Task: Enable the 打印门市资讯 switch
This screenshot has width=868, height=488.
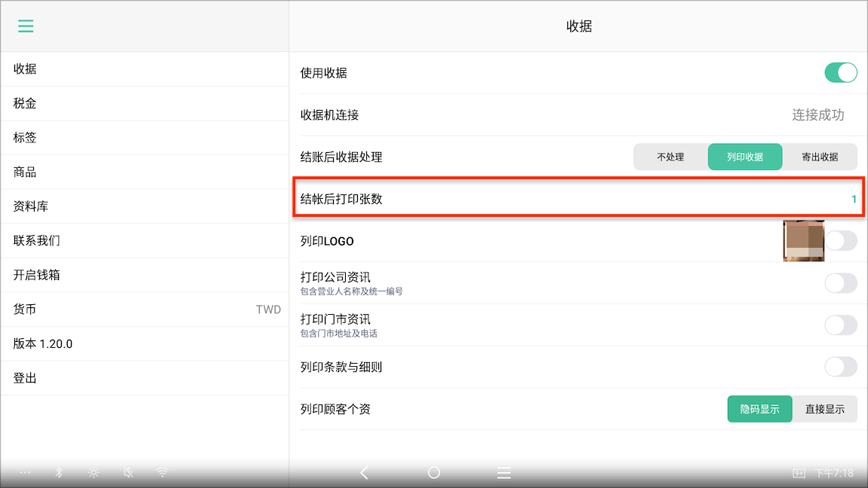Action: click(x=841, y=325)
